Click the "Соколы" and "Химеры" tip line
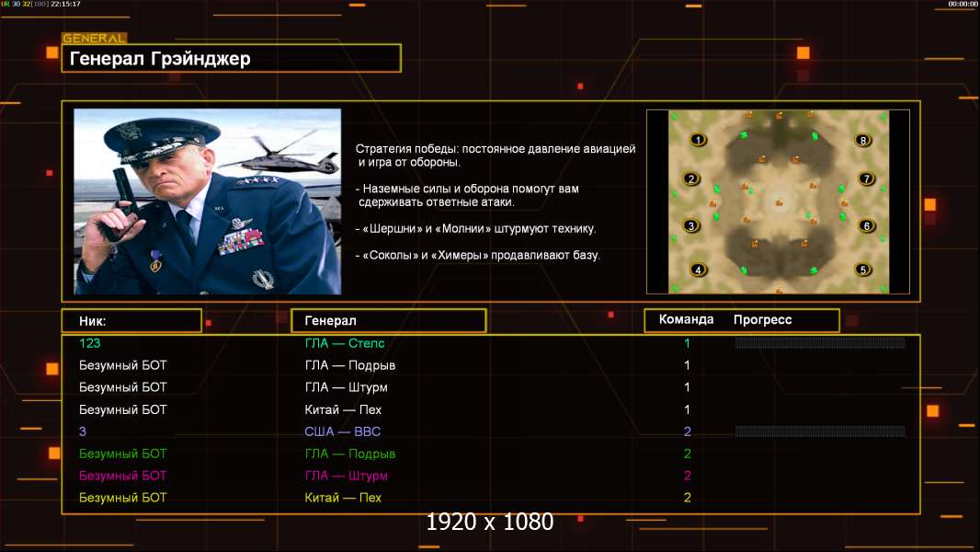 478,255
